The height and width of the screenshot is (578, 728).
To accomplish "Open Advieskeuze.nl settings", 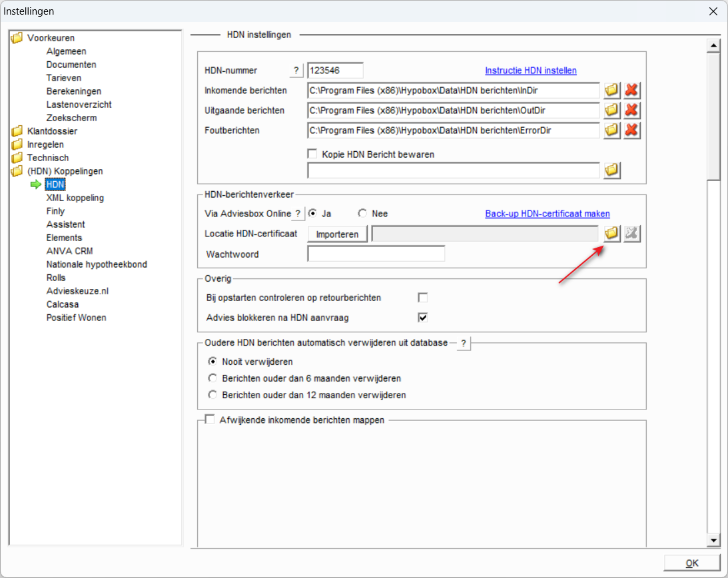I will pyautogui.click(x=77, y=291).
